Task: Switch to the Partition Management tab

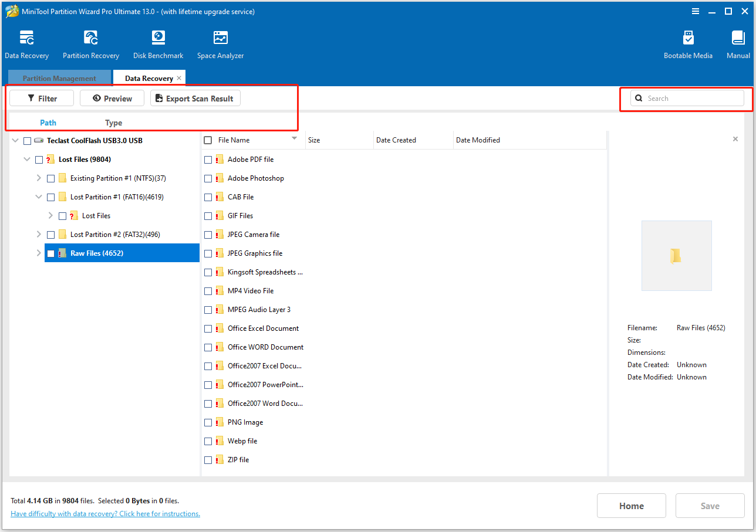Action: pos(59,77)
